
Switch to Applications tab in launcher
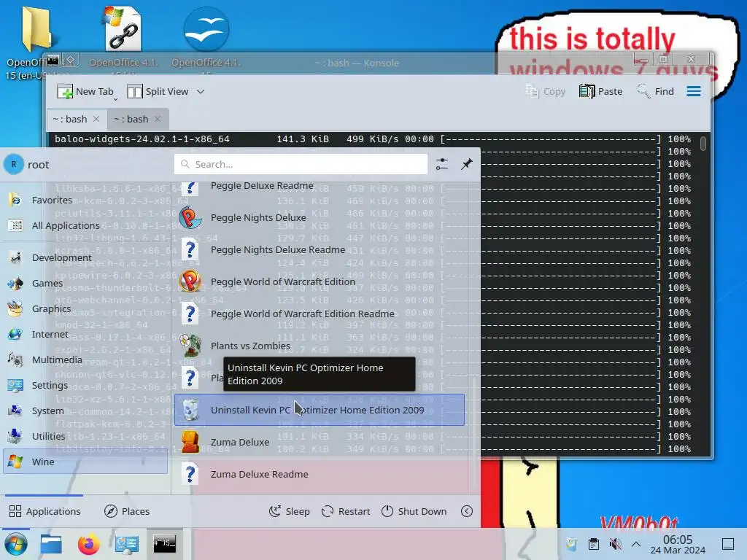coord(44,511)
